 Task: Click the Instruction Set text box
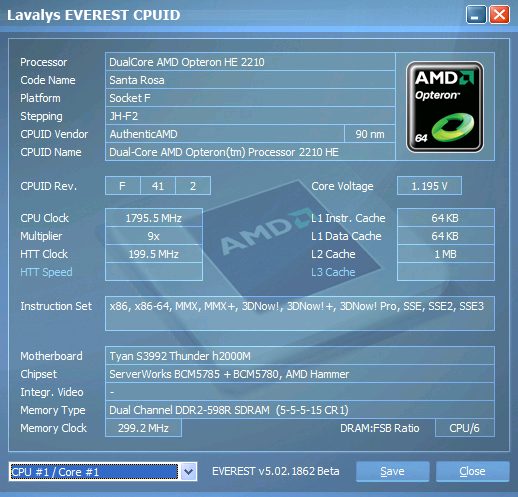coord(300,313)
